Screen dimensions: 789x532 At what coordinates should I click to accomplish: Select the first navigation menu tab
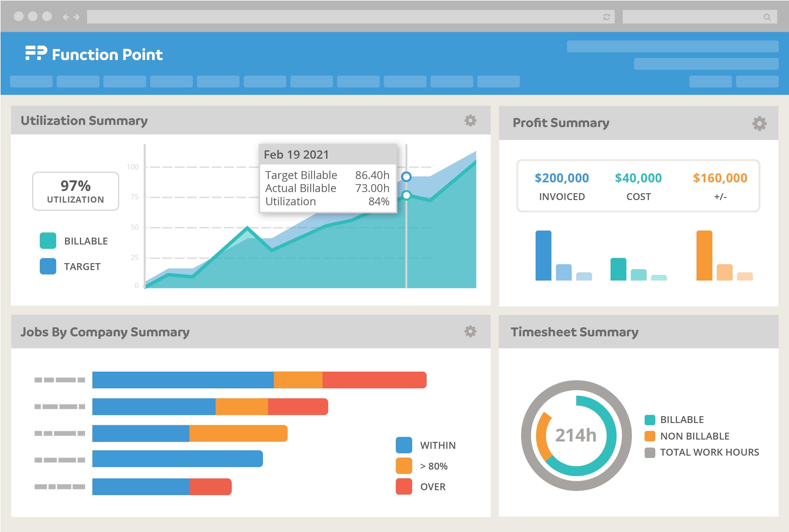31,82
